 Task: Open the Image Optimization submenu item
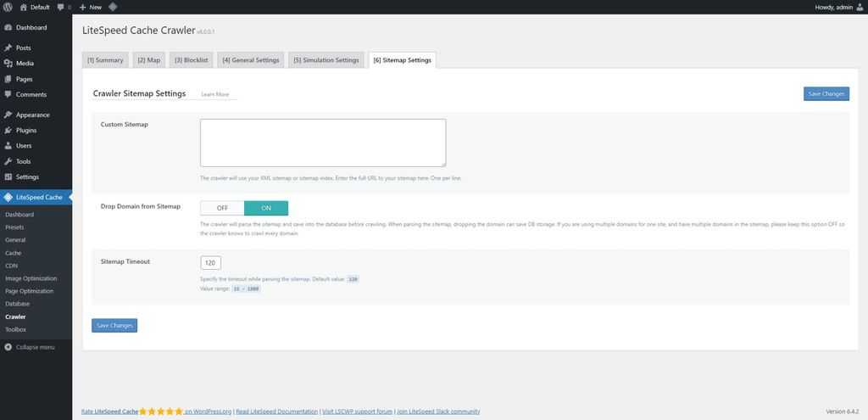[x=31, y=278]
